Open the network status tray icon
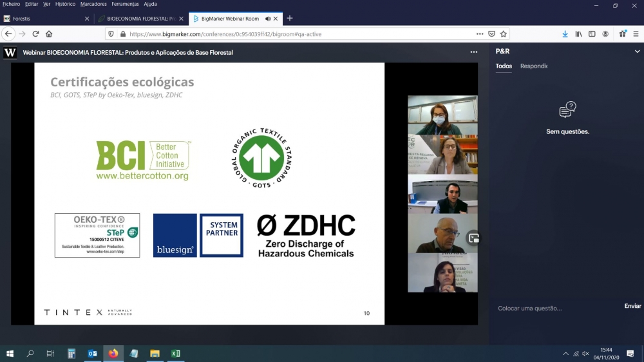644x362 pixels. click(576, 354)
